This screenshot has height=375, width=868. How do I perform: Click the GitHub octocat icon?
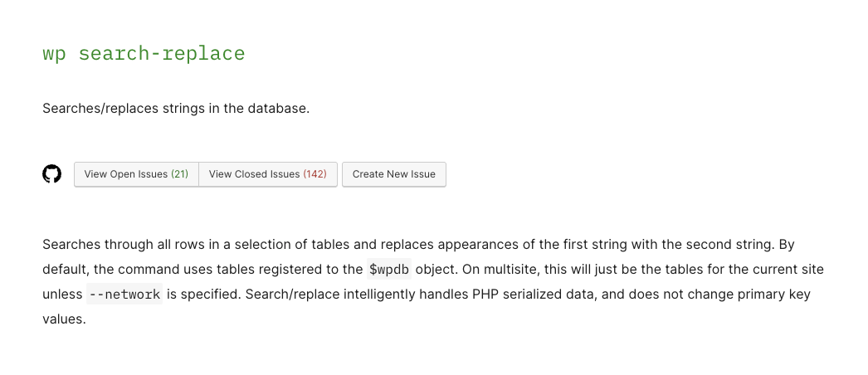click(x=52, y=174)
